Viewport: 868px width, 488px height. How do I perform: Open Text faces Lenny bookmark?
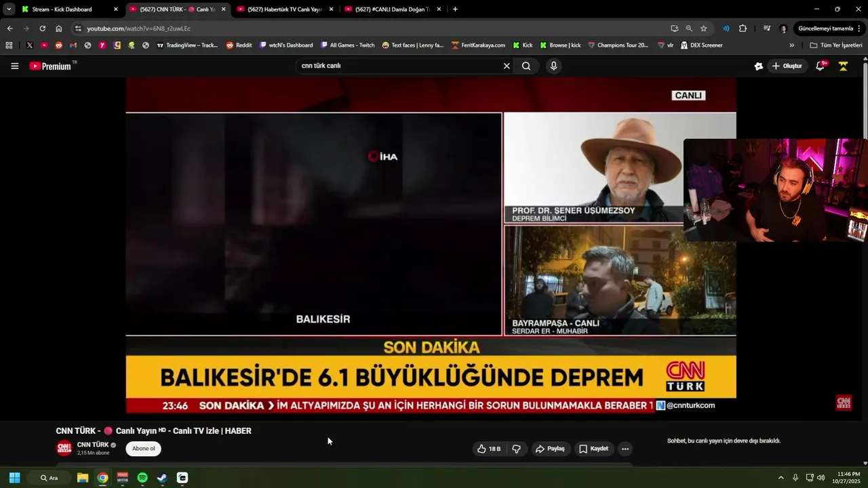coord(412,45)
